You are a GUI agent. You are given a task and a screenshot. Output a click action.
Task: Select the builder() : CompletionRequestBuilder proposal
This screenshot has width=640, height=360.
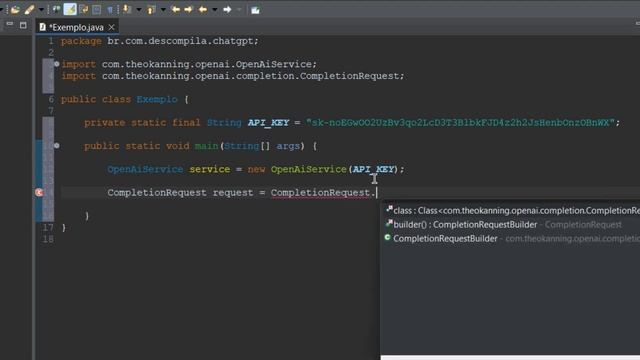(x=512, y=224)
